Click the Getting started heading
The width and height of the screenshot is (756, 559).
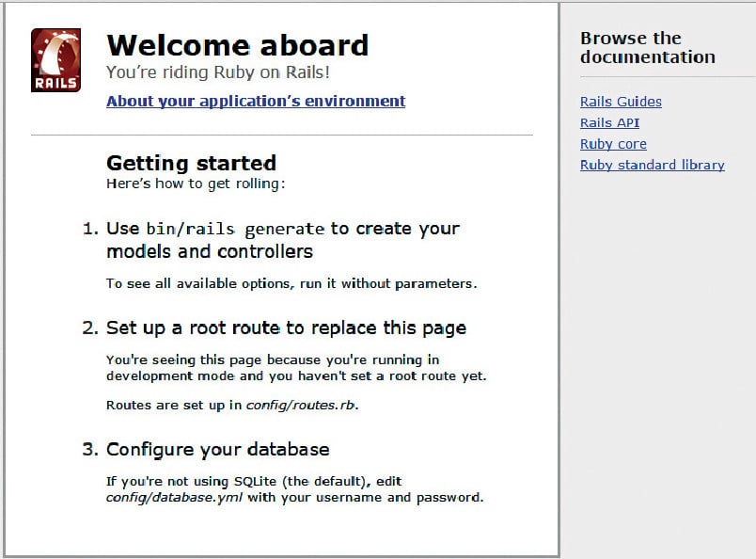[x=191, y=163]
